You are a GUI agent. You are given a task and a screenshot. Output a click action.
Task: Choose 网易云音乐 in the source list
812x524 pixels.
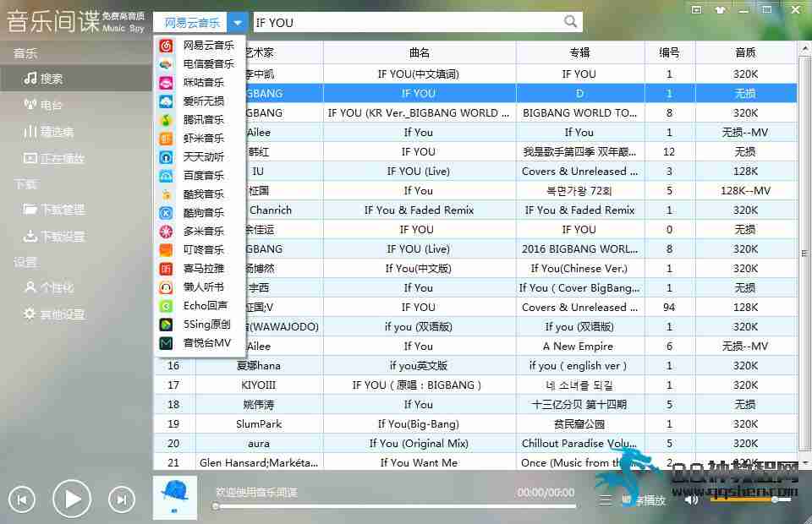(200, 46)
